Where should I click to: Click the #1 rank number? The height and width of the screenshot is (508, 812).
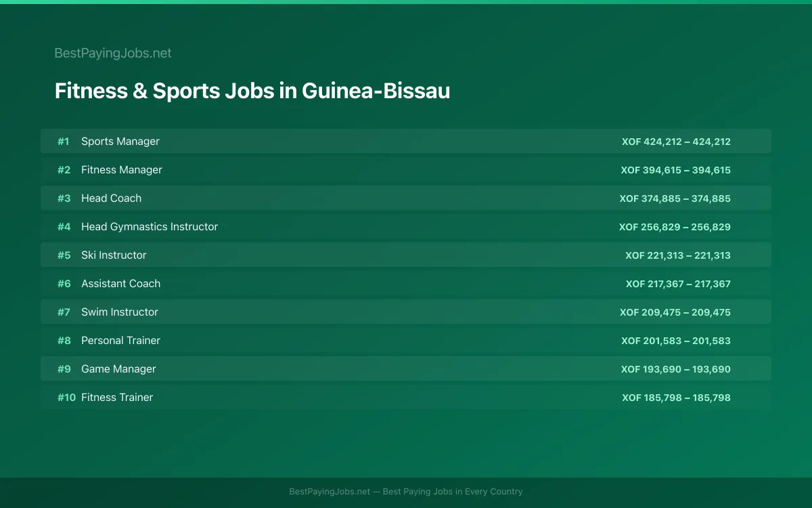coord(63,142)
